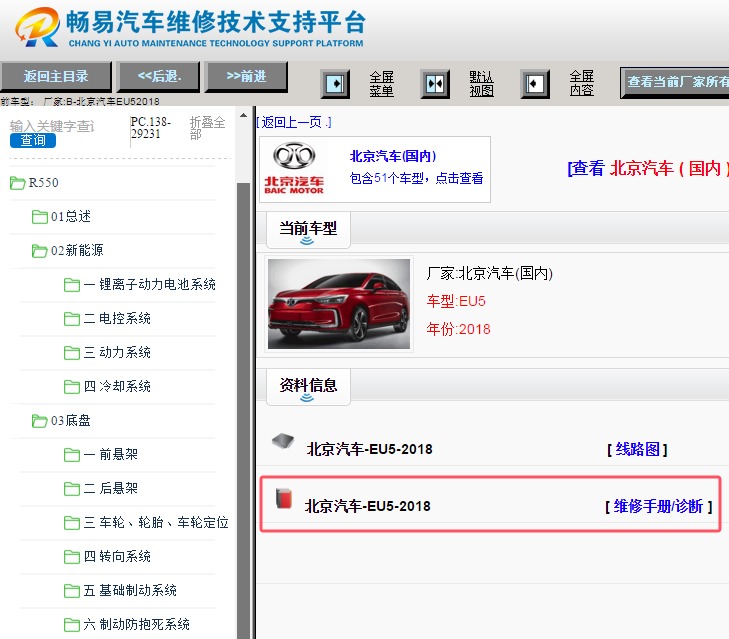Click the red EU5 car thumbnail

click(339, 304)
